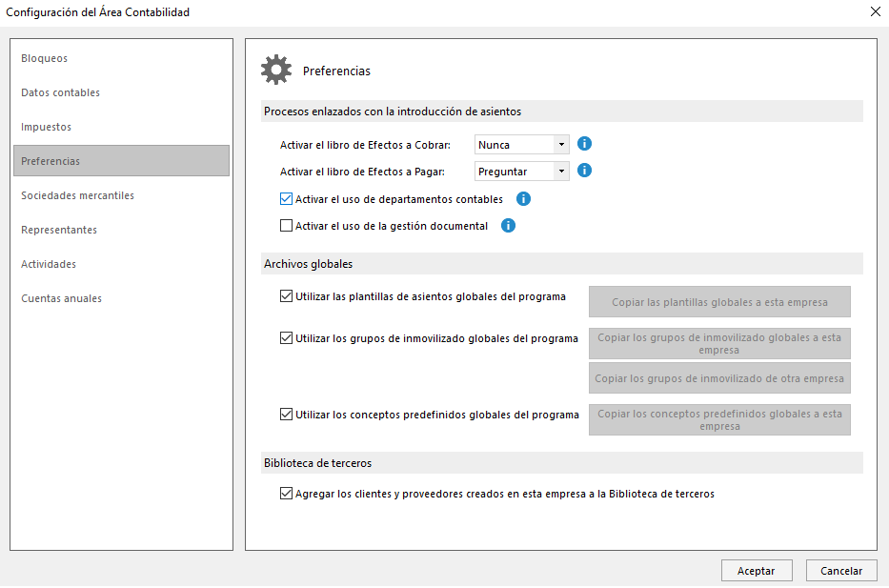889x588 pixels.
Task: Click the Biblioteca de terceros header
Action: tap(562, 463)
